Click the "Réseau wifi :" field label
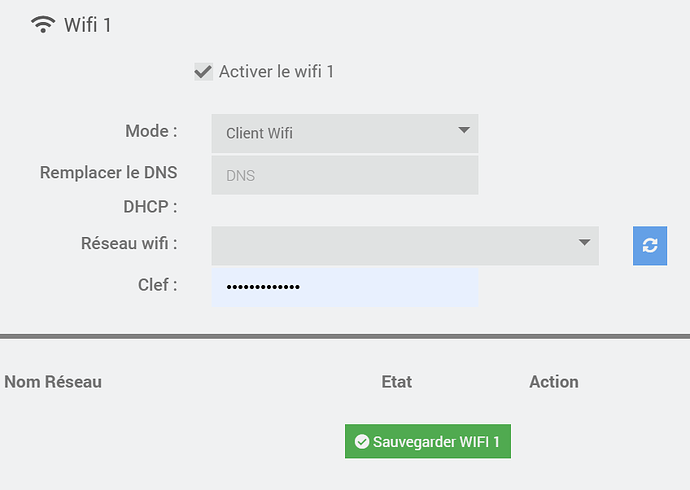Image resolution: width=690 pixels, height=490 pixels. (129, 243)
